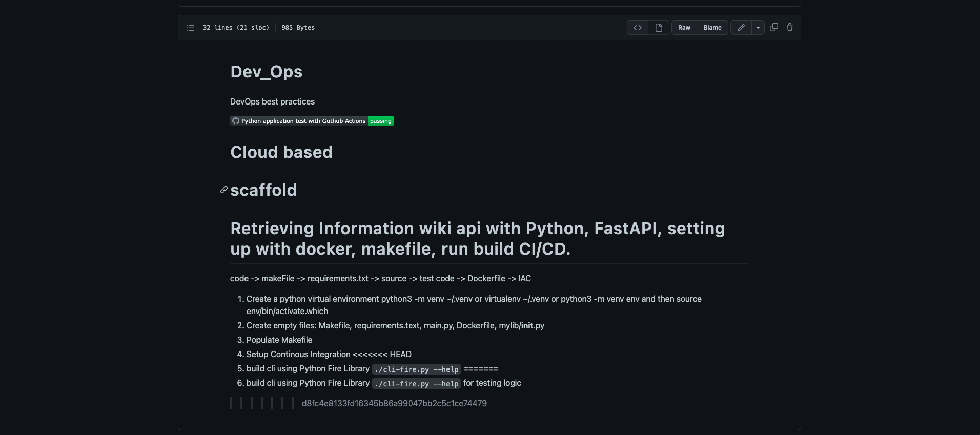The width and height of the screenshot is (980, 435).
Task: Expand the edit options dropdown caret
Action: tap(758, 28)
